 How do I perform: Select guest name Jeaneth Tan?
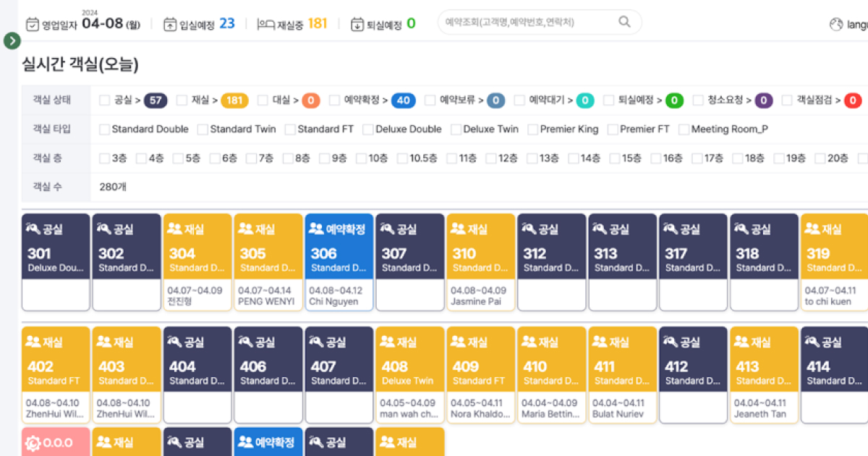(759, 414)
